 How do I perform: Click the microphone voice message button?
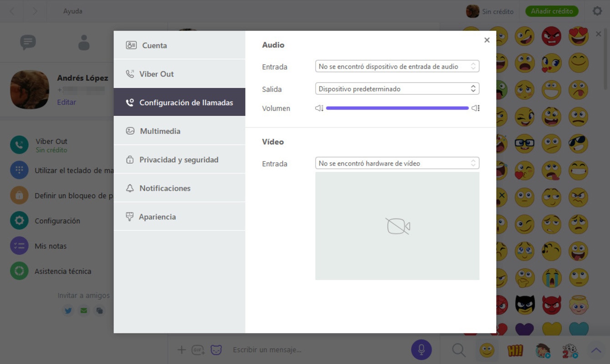tap(421, 349)
